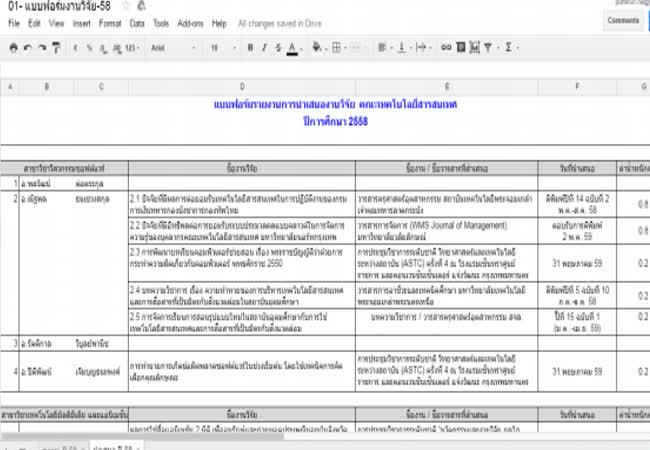Open the 123 more formats dropdown
This screenshot has width=650, height=450.
[132, 48]
